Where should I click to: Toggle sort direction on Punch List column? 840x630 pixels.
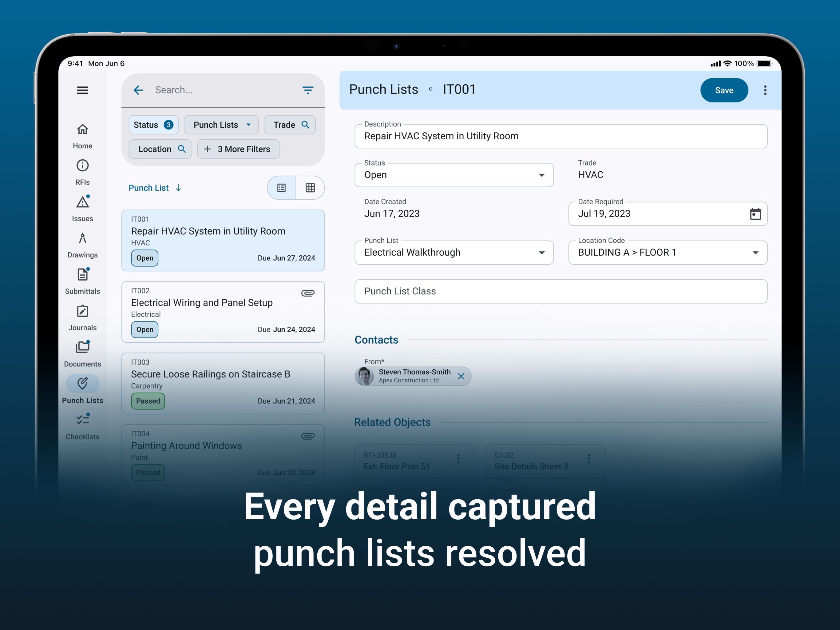coord(178,188)
